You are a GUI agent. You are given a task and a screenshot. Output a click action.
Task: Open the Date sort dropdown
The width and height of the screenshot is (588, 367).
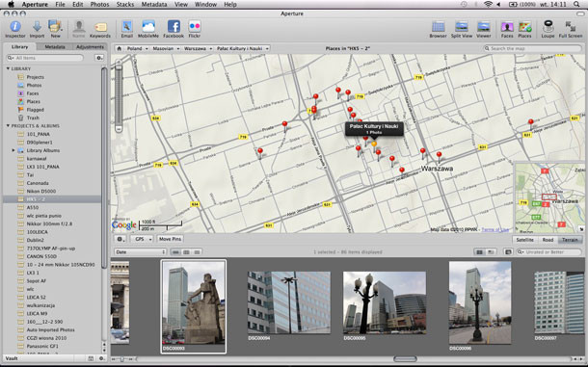tap(140, 252)
